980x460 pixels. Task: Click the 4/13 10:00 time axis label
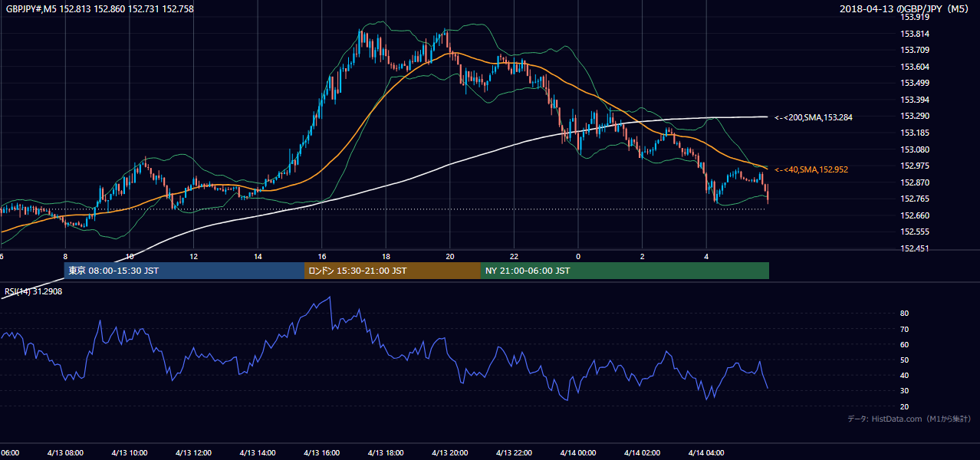click(x=129, y=452)
